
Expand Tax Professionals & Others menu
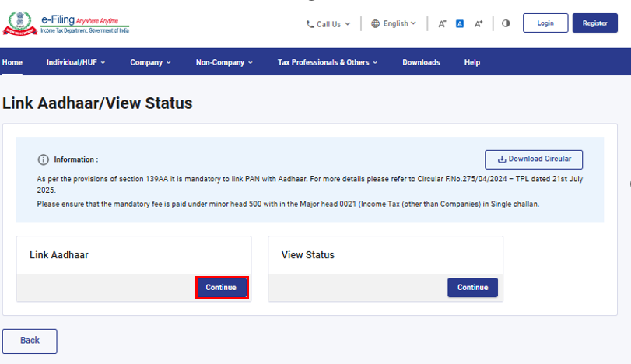(x=327, y=62)
